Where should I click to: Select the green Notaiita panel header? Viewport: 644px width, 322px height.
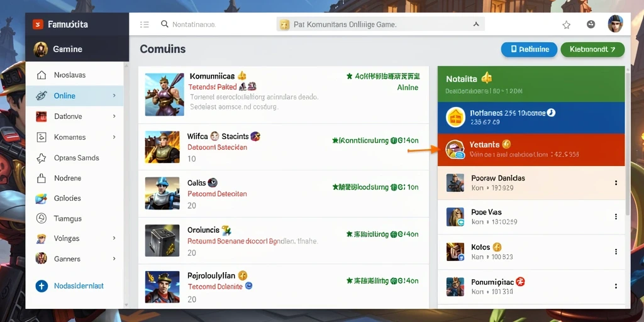(x=531, y=84)
